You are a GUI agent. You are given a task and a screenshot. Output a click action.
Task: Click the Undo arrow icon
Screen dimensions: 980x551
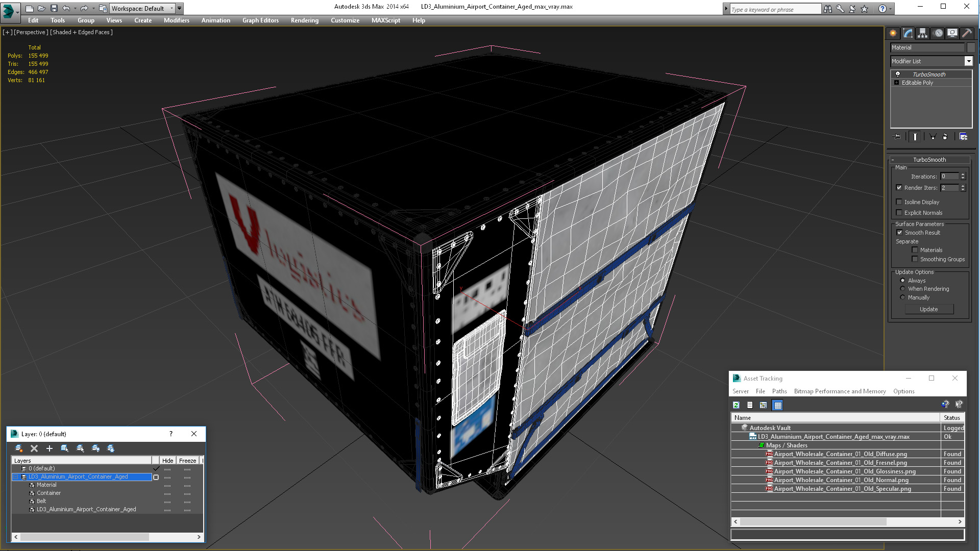click(x=66, y=8)
